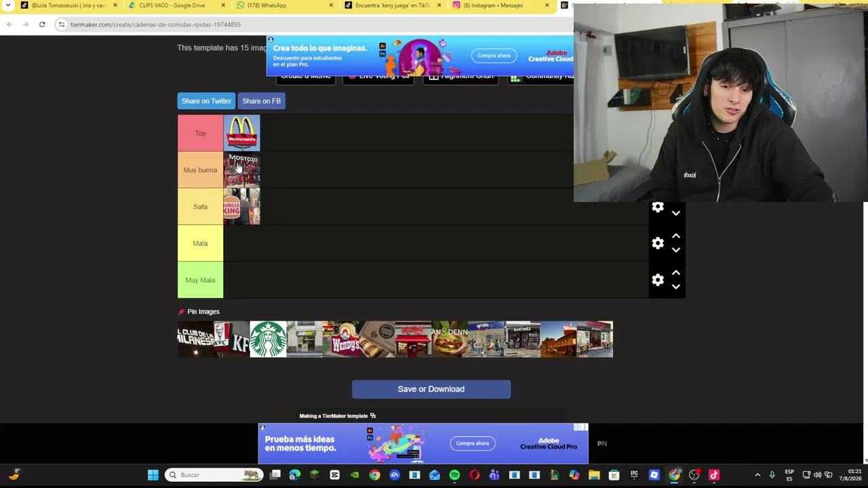
Task: Click Compra ahora in the top Adobe ad
Action: coord(494,56)
